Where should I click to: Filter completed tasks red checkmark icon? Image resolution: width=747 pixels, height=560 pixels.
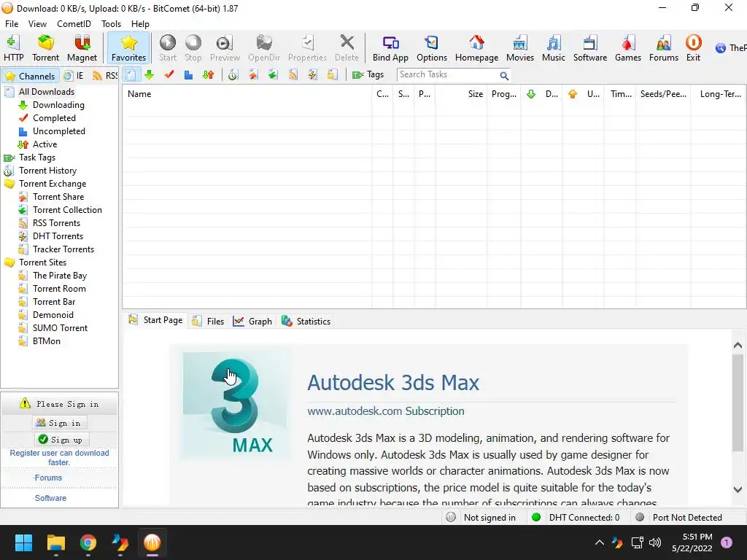(x=169, y=75)
